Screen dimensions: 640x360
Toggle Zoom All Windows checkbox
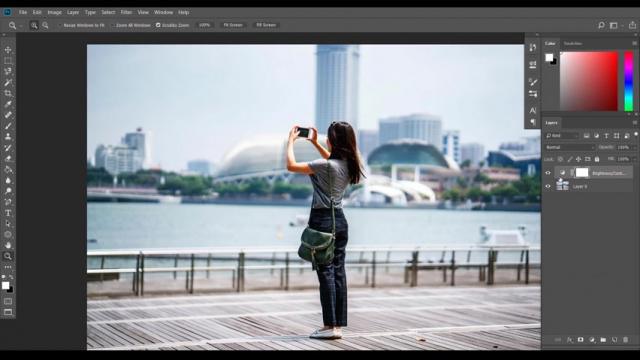coord(112,25)
